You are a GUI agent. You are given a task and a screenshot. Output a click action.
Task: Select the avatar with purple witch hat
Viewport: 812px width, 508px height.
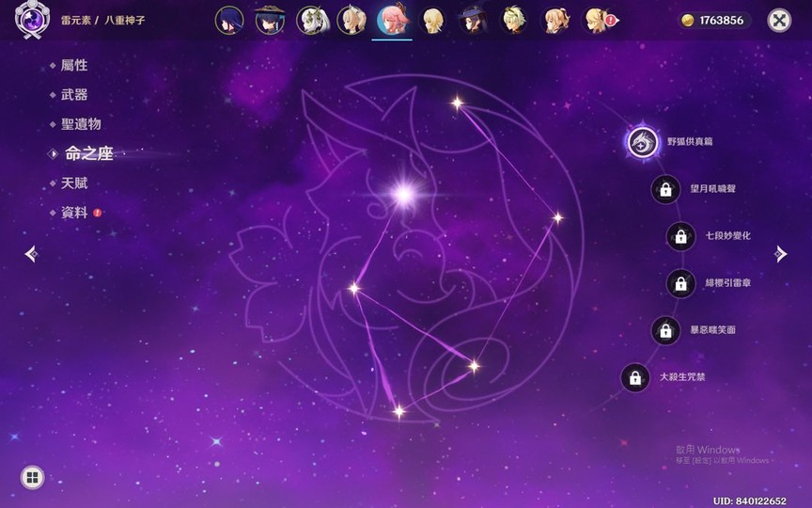pos(474,20)
